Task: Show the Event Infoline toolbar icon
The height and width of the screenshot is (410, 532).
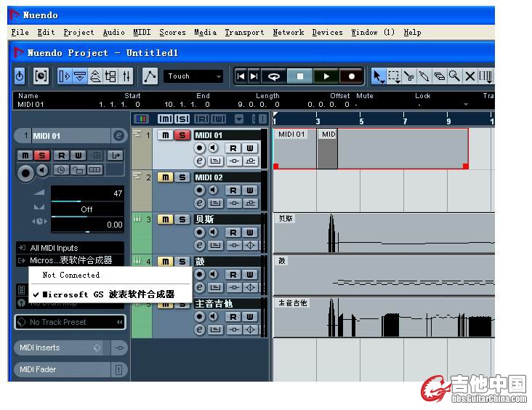Action: click(x=80, y=76)
